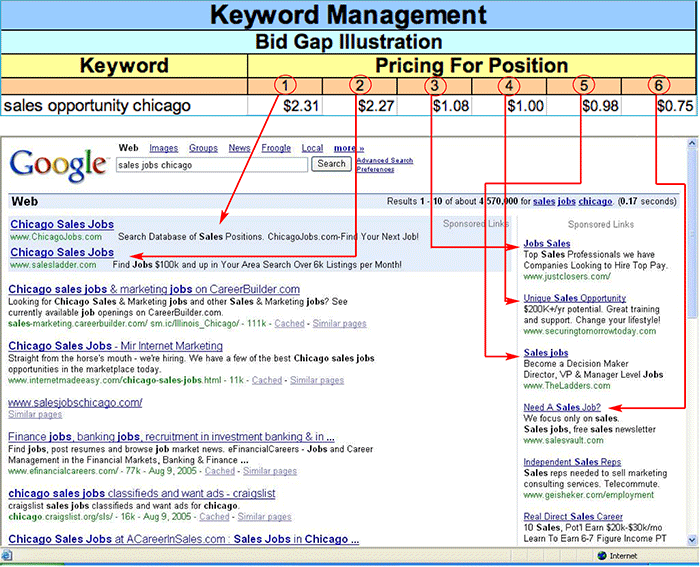Open the www.salesjobschicago.com/ result
Screen dimensions: 700x567
coord(75,403)
